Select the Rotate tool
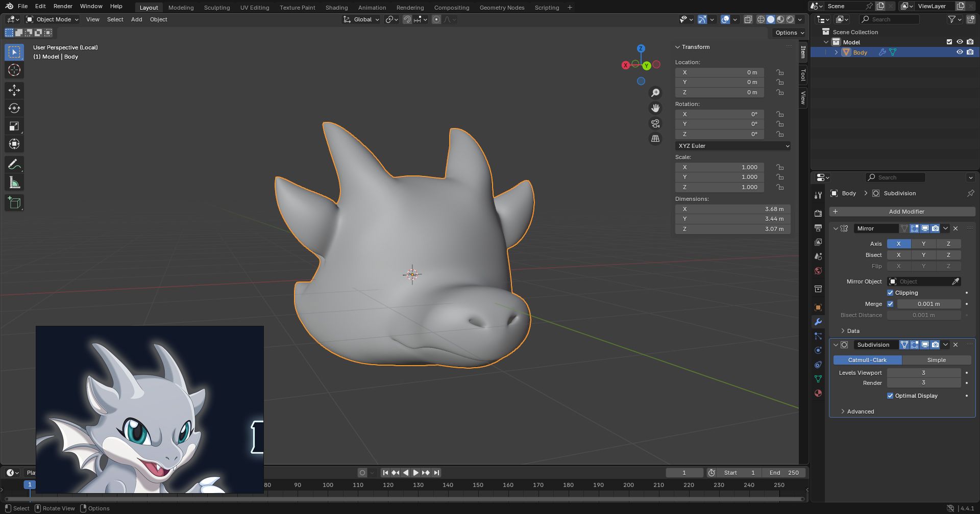 14,108
